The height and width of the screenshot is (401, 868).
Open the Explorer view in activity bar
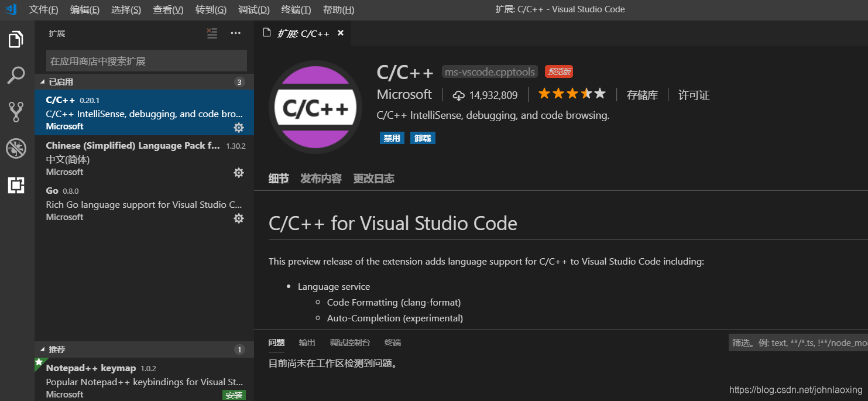(16, 39)
